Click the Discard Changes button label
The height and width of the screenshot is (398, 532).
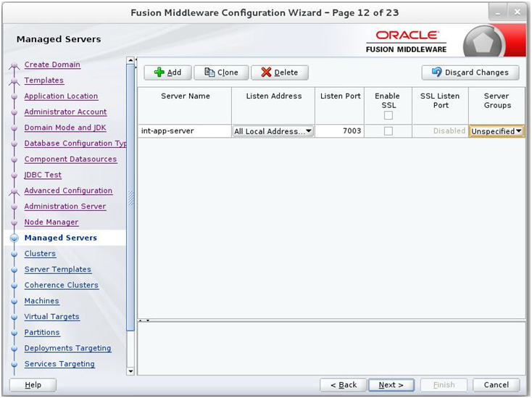click(x=477, y=72)
